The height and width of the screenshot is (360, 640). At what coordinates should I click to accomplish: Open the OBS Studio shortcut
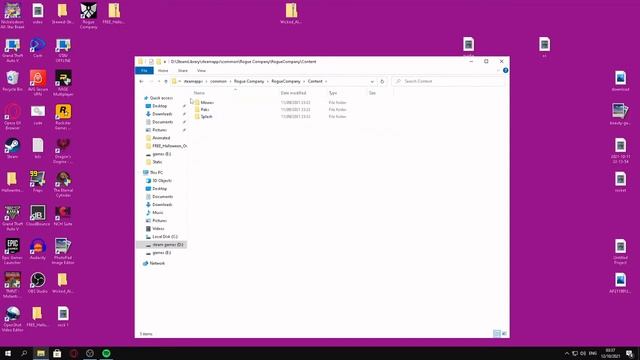coord(38,282)
